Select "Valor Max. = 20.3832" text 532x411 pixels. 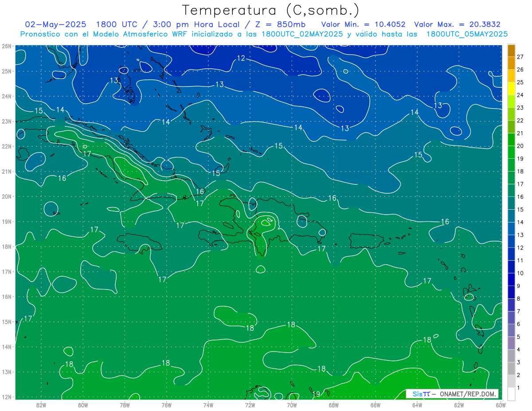point(458,24)
